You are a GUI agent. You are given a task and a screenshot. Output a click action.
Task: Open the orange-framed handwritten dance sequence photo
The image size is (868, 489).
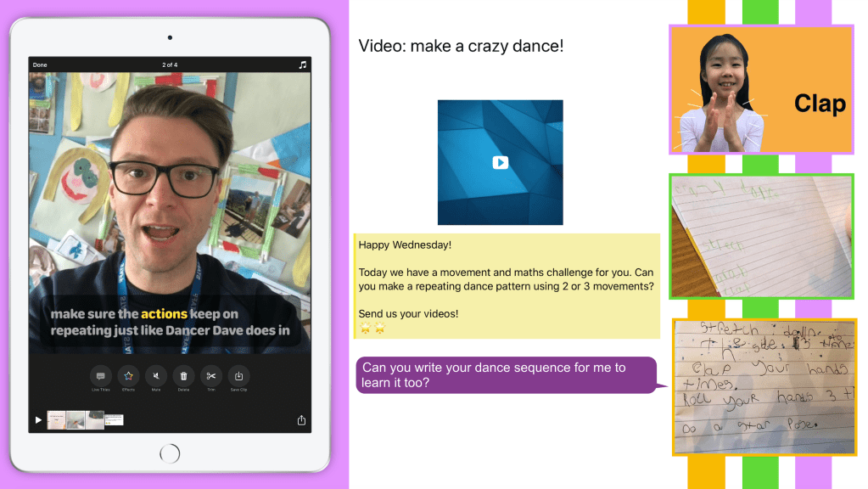pyautogui.click(x=764, y=386)
